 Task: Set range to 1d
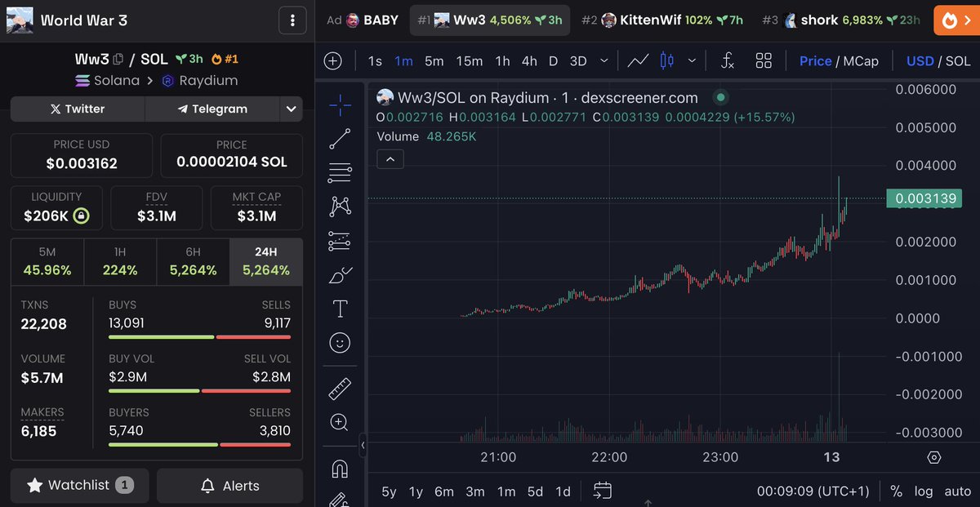point(563,491)
